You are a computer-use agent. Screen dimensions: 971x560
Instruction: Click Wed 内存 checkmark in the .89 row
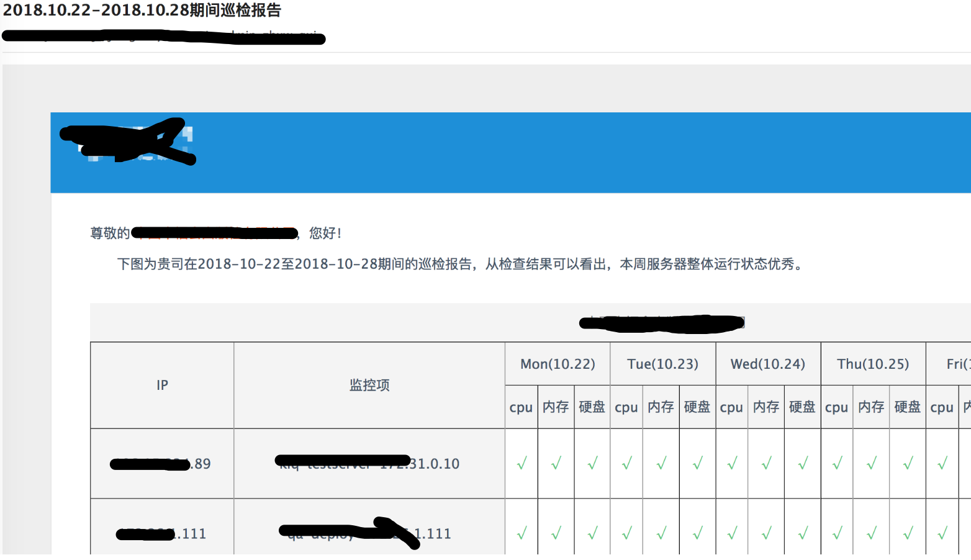[x=767, y=463]
